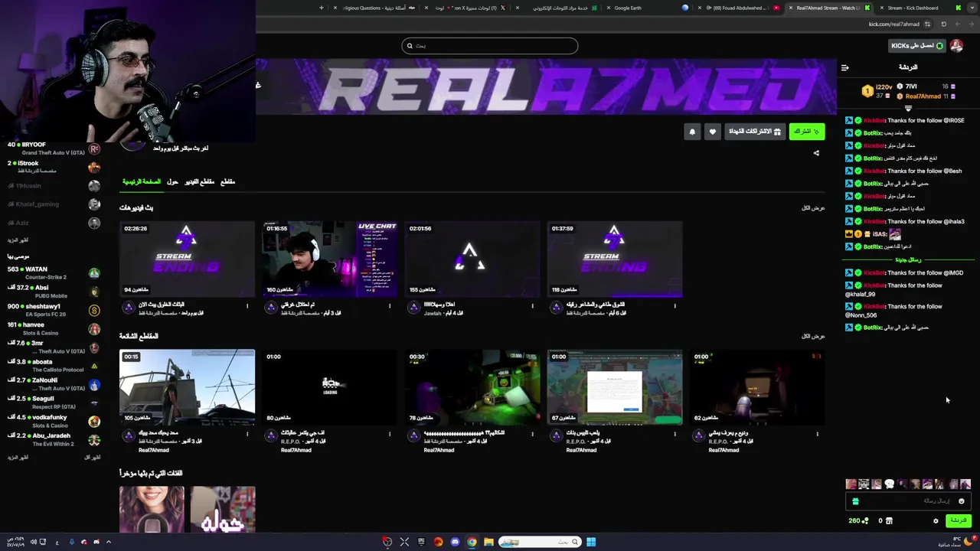Viewport: 980px width, 551px height.
Task: Open Windows Start button on taskbar
Action: (x=591, y=542)
